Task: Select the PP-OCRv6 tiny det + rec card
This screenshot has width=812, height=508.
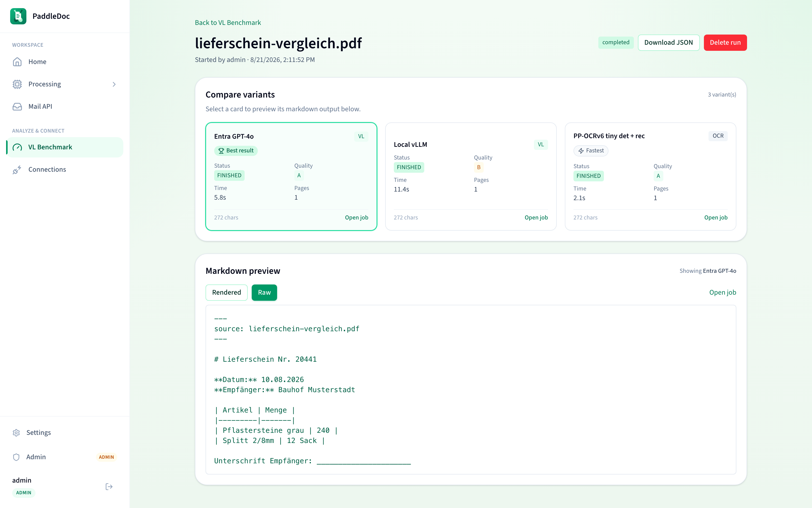Action: [650, 176]
